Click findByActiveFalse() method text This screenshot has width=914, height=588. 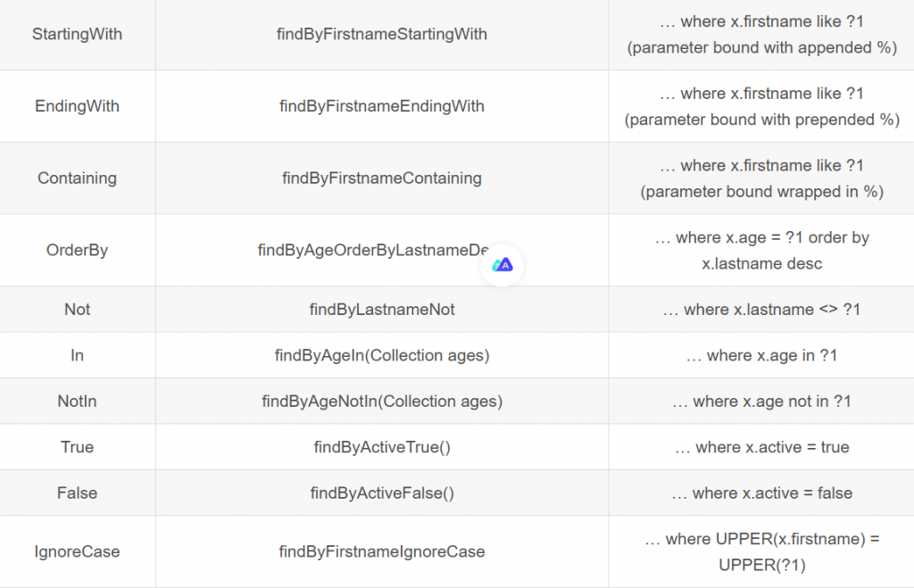click(382, 493)
